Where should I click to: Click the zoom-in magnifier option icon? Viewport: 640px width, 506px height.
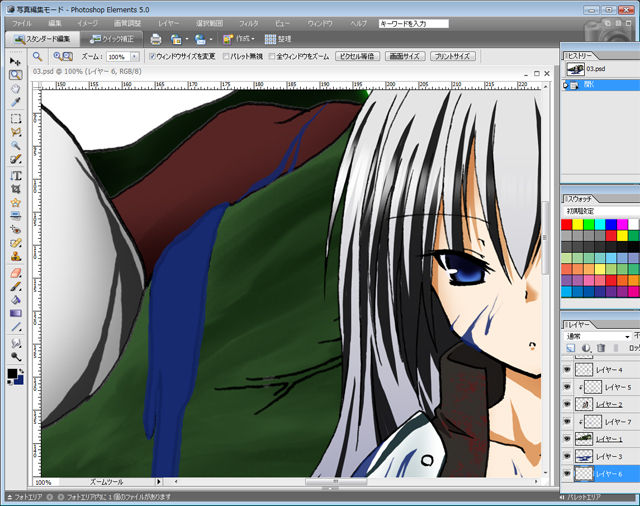pos(57,56)
